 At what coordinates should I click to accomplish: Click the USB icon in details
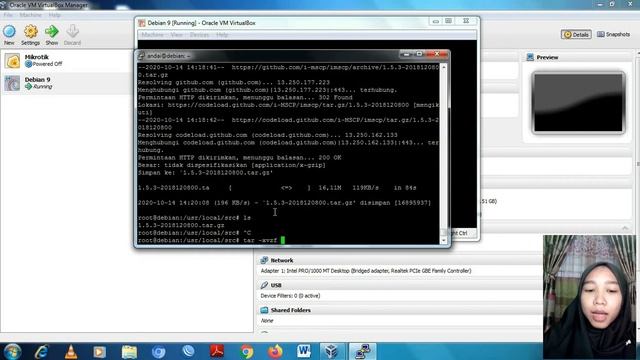(264, 285)
